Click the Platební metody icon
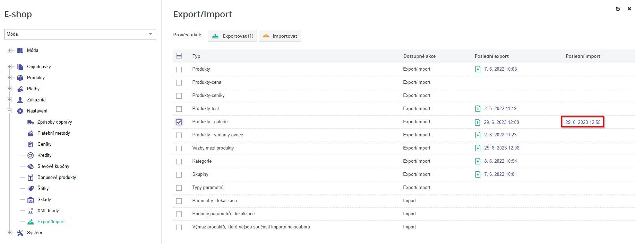This screenshot has height=244, width=644. tap(31, 133)
